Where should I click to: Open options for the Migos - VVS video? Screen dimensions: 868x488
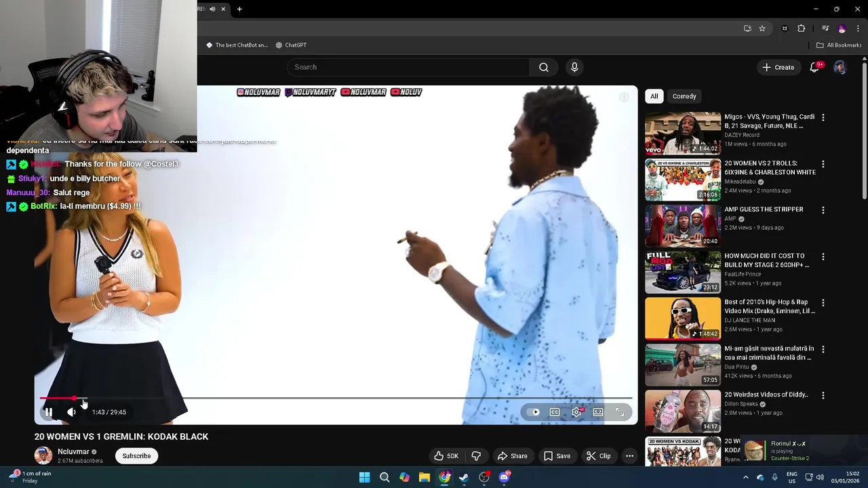[x=823, y=117]
